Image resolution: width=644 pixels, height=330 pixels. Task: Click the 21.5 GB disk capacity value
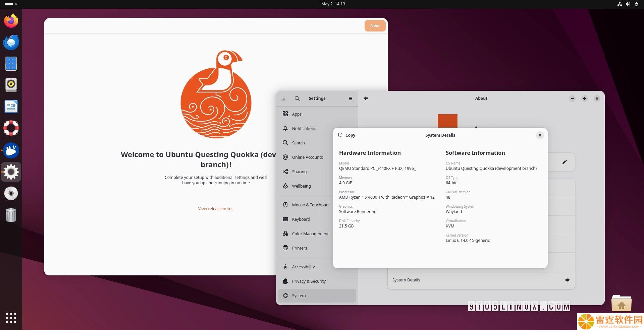[x=346, y=226]
